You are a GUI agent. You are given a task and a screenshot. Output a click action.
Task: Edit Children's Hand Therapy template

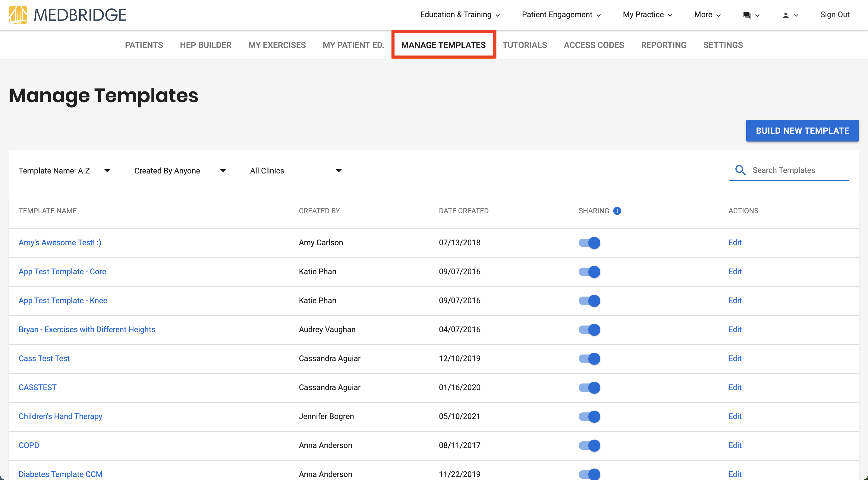(x=735, y=416)
